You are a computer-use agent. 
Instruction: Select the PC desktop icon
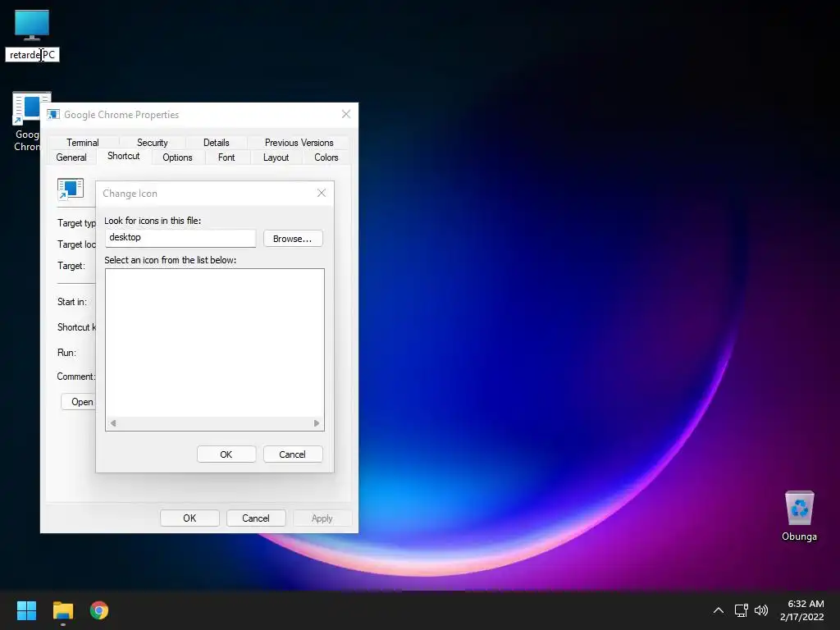click(32, 25)
